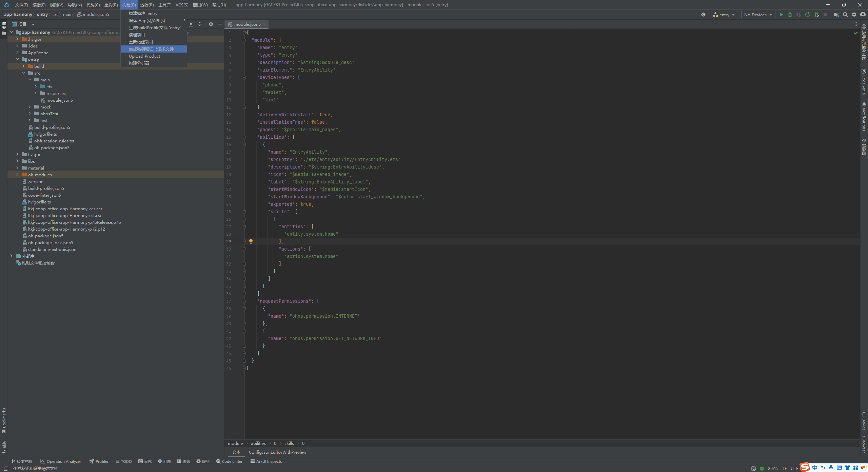Open Operation Analyzer tool window
This screenshot has width=868, height=472.
click(x=61, y=461)
